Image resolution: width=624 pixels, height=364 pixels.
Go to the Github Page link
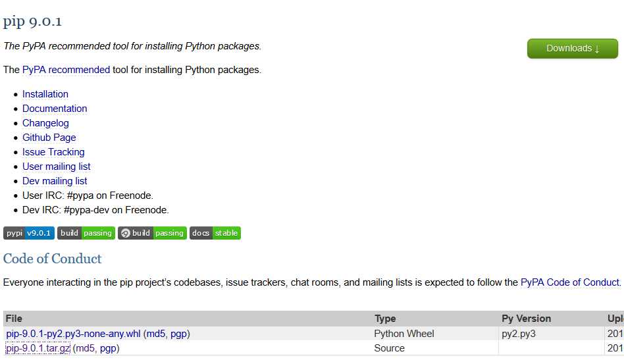[49, 138]
